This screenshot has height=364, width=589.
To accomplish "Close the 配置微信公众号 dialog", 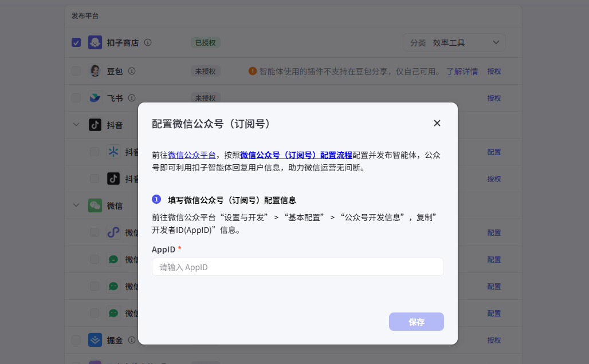I will click(437, 123).
